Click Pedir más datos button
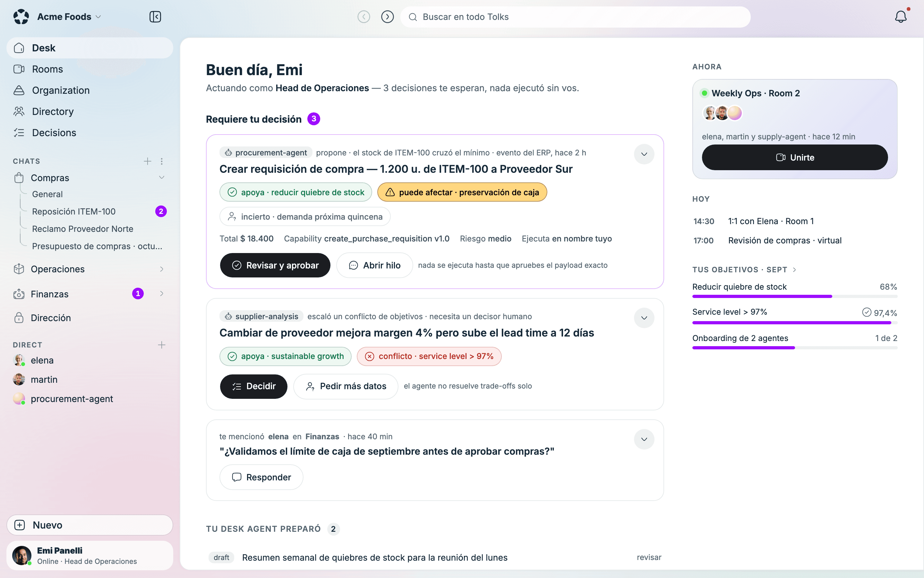Screen dimensions: 924x578 pos(346,387)
